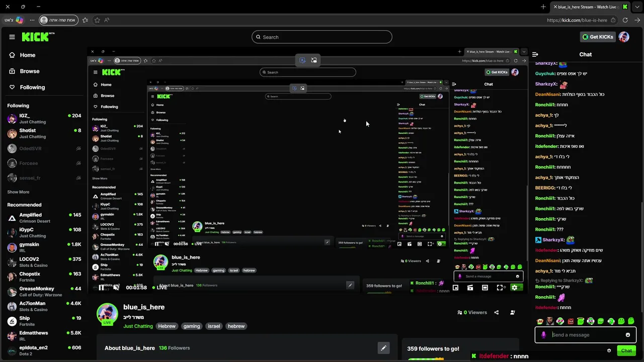
Task: Share the blue_is_here stream
Action: pos(496,312)
